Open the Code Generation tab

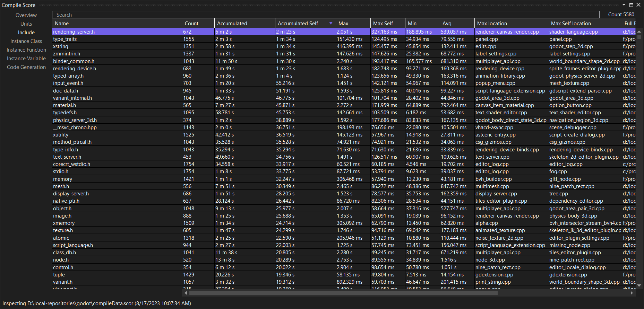[x=26, y=67]
